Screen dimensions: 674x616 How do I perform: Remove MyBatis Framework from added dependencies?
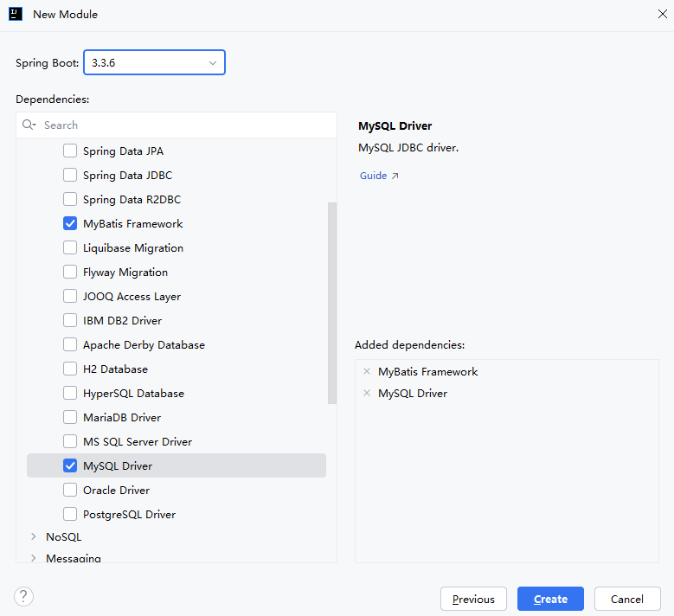click(x=367, y=371)
